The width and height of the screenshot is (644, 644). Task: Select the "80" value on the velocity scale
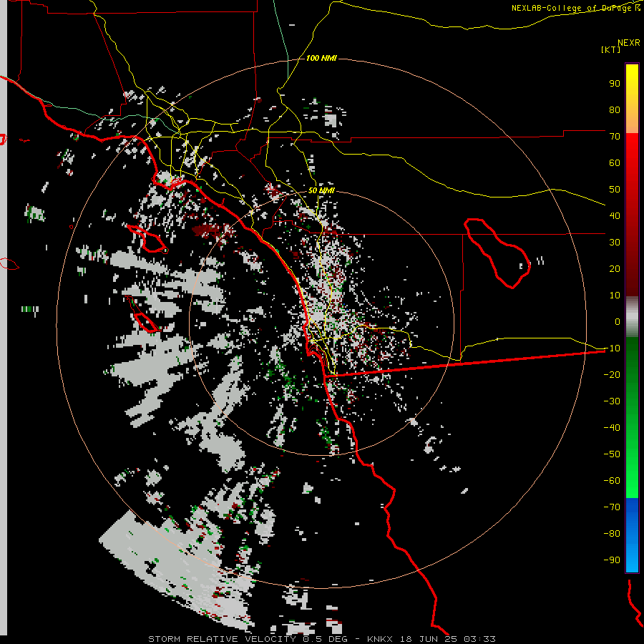[615, 110]
